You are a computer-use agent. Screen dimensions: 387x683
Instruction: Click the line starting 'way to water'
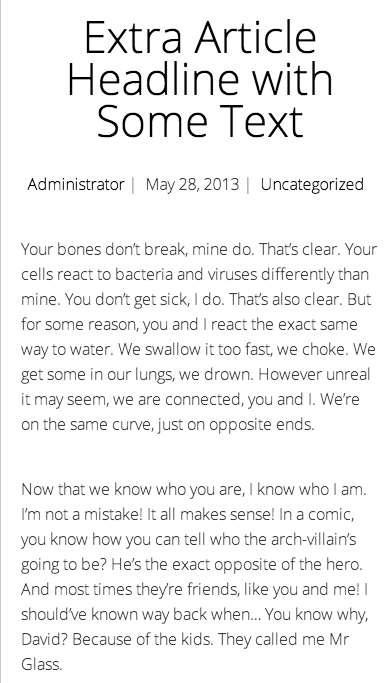click(x=198, y=349)
